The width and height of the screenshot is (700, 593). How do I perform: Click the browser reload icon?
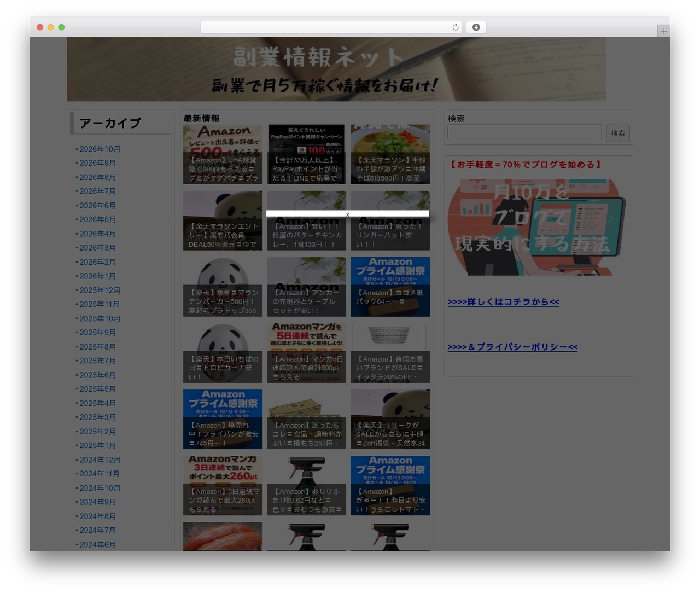click(x=456, y=27)
